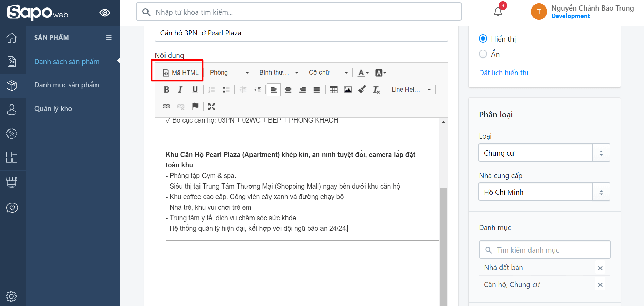Open the background color picker

click(381, 73)
